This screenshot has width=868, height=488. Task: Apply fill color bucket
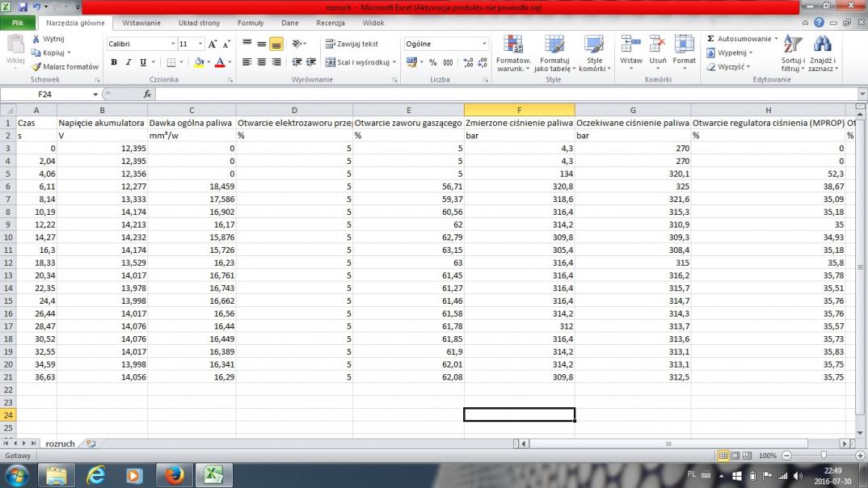click(x=199, y=62)
